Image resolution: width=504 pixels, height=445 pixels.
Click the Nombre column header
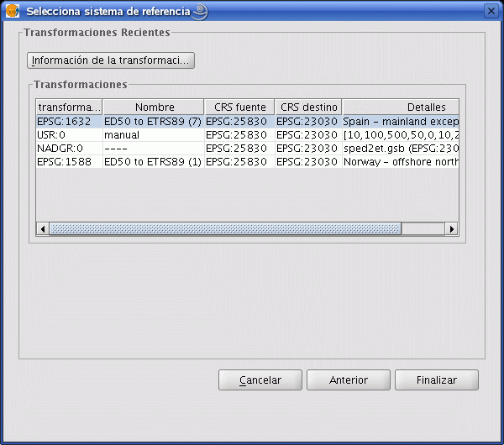coord(154,107)
